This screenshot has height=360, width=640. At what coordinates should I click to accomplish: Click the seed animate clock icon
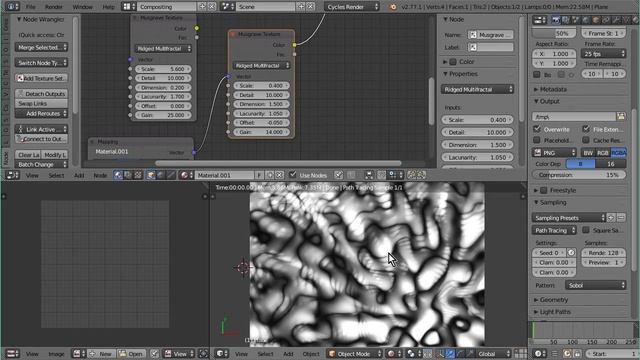click(571, 253)
